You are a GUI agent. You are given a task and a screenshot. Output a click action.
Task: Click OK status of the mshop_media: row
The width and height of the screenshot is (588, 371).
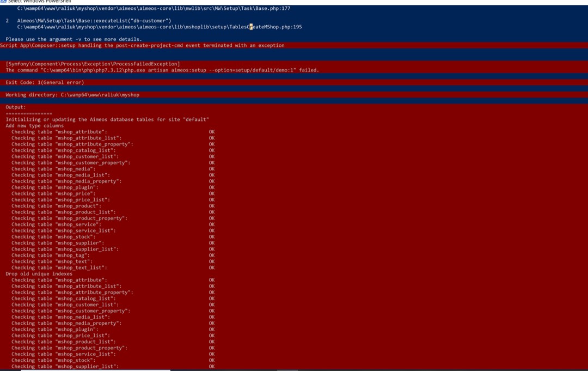[x=212, y=169]
